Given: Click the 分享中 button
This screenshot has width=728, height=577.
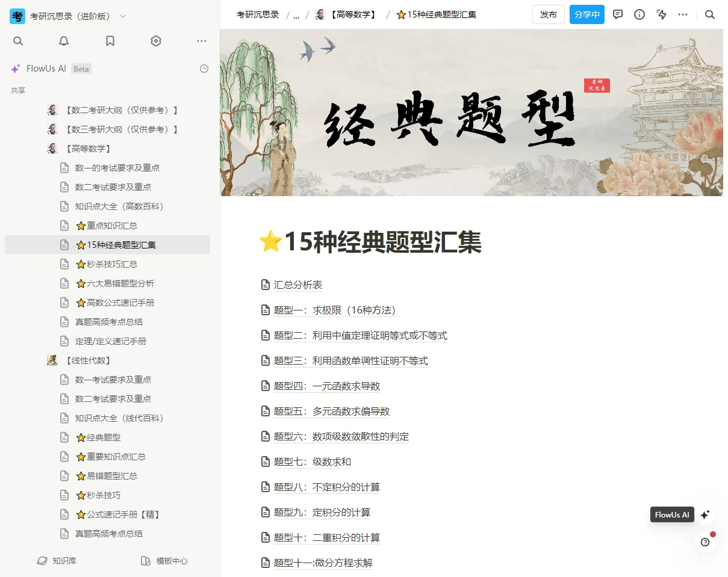Looking at the screenshot, I should point(587,14).
